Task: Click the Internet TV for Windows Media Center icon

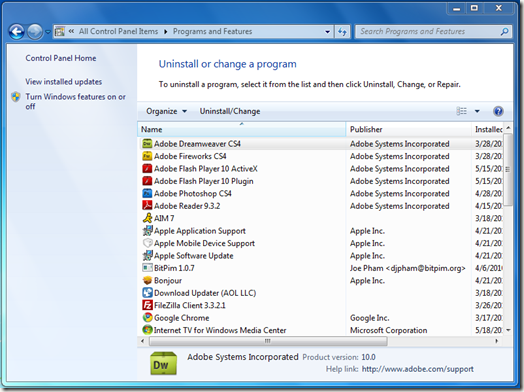Action: click(x=147, y=330)
